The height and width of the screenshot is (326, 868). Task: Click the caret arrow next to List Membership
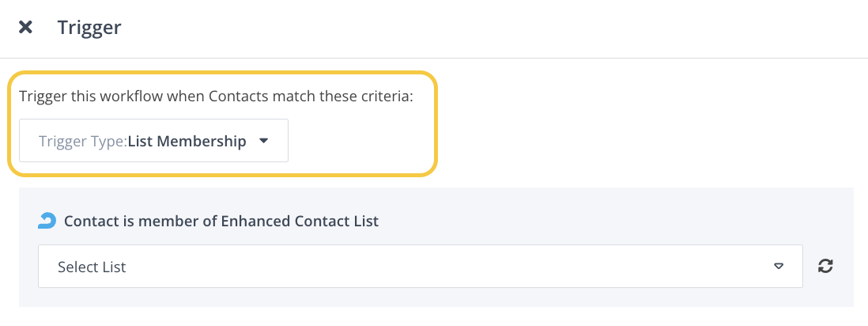[x=264, y=141]
